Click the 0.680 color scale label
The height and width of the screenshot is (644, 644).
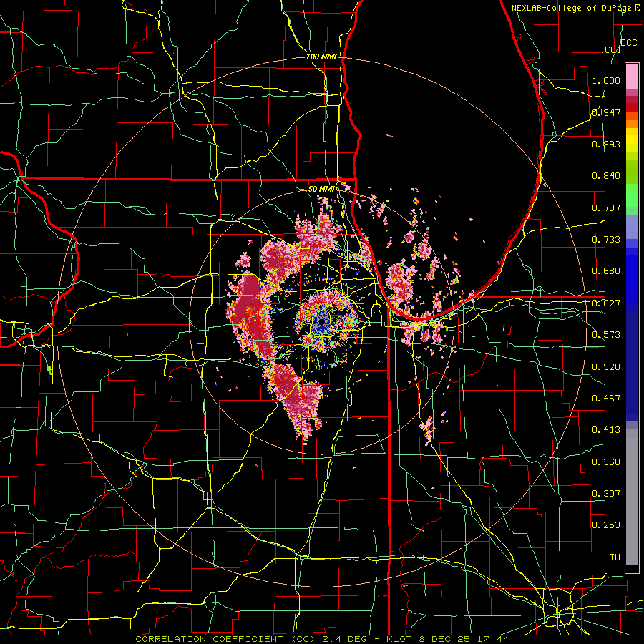(606, 271)
